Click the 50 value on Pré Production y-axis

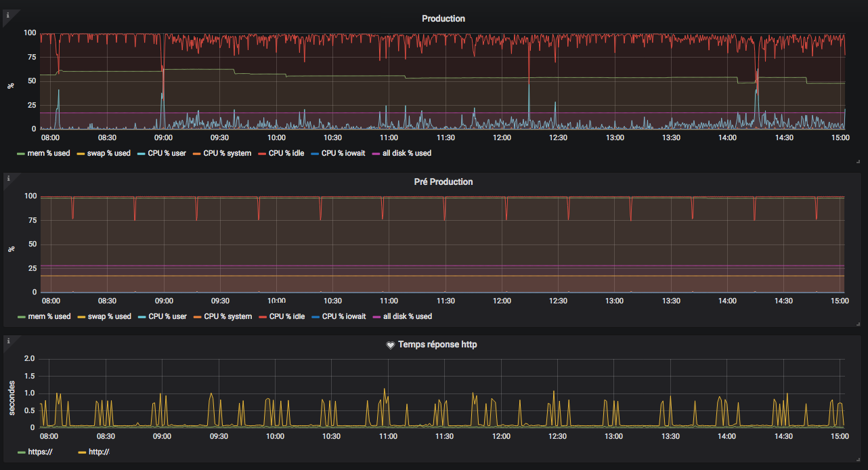click(x=31, y=244)
